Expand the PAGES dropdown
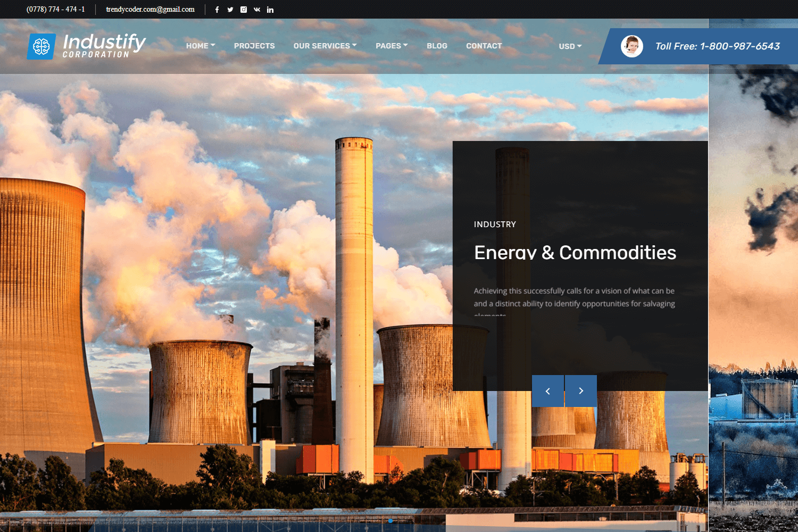798x532 pixels. 392,46
